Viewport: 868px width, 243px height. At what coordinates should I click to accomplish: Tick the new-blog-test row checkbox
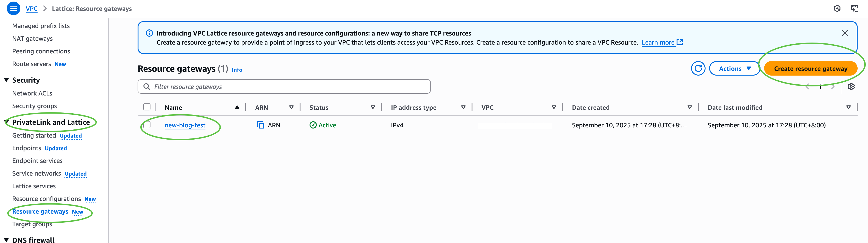pos(147,125)
